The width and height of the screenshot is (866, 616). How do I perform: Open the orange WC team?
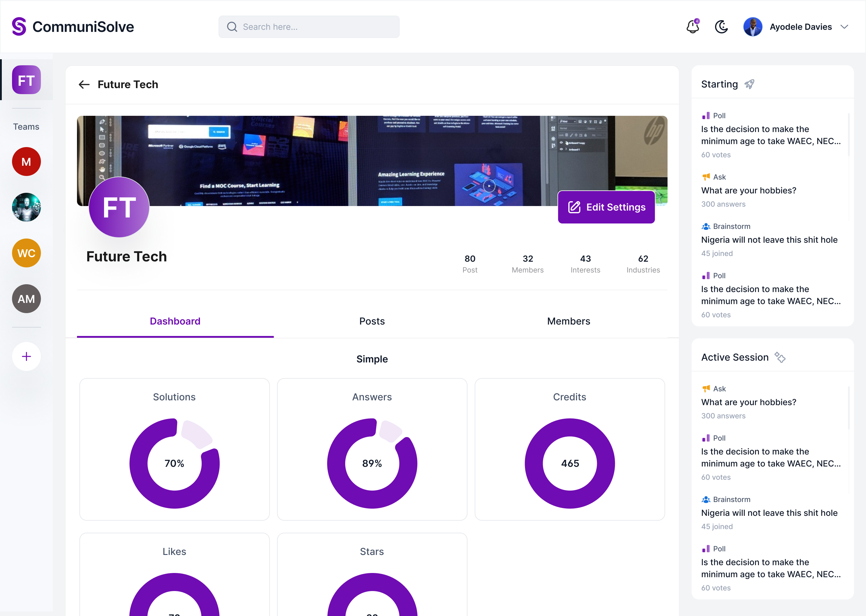[x=26, y=253]
